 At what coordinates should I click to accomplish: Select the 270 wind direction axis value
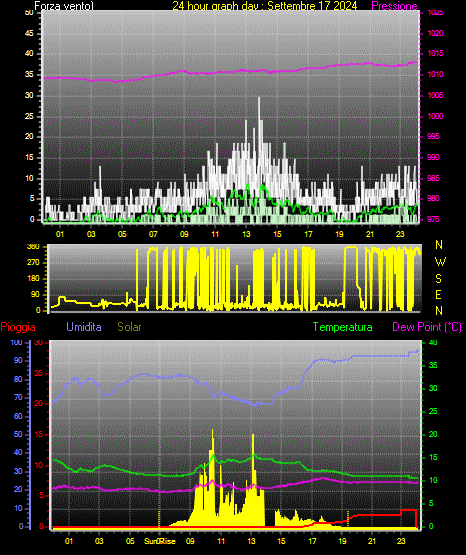[x=33, y=263]
